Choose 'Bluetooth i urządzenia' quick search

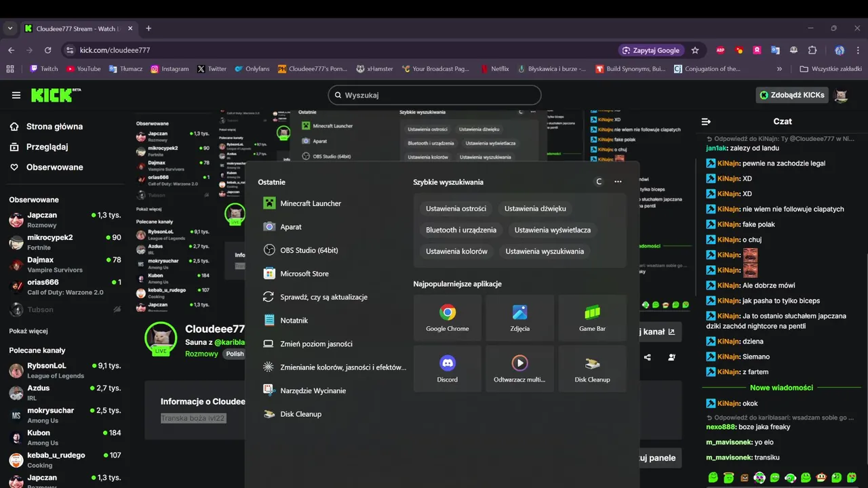coord(461,230)
